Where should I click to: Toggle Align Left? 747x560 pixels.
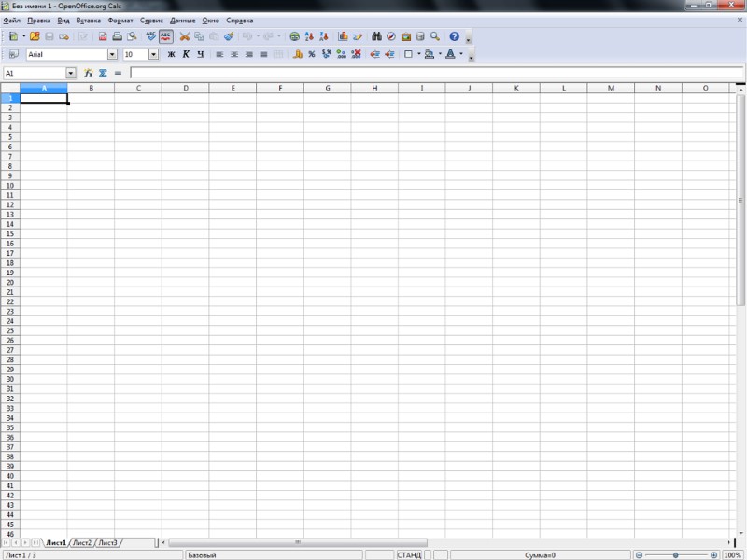(219, 54)
